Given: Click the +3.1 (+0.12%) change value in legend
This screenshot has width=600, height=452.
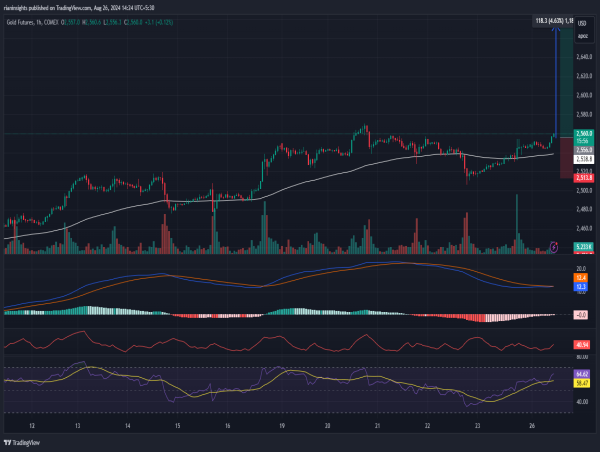Looking at the screenshot, I should [x=159, y=23].
